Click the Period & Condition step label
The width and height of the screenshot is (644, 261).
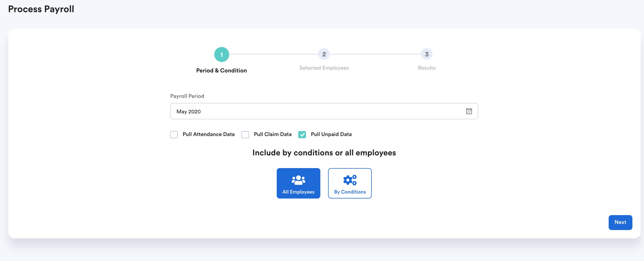221,71
